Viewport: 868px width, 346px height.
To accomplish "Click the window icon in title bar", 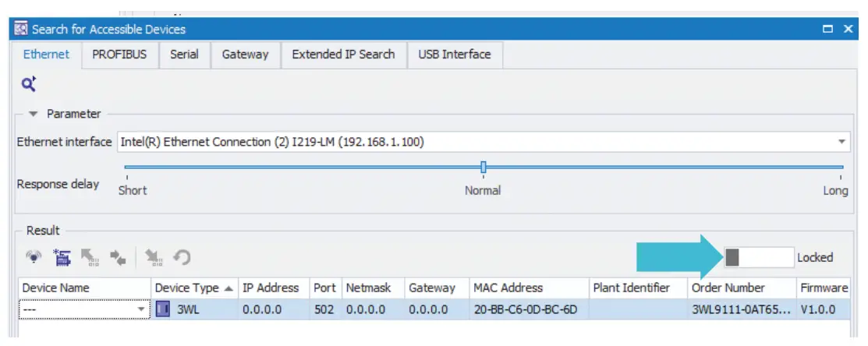I will coord(20,29).
